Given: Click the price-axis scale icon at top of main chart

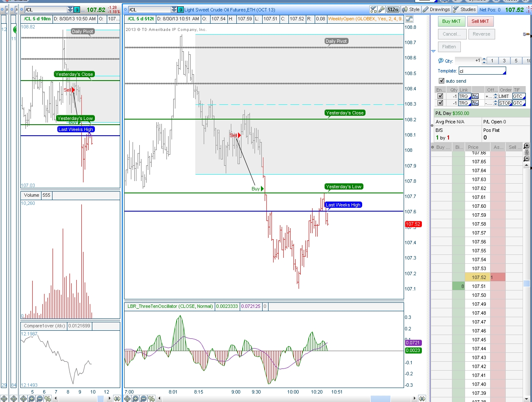Looking at the screenshot, I should [x=409, y=19].
